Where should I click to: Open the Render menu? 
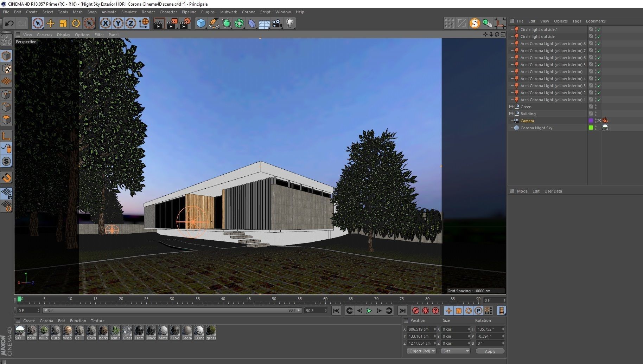point(148,12)
